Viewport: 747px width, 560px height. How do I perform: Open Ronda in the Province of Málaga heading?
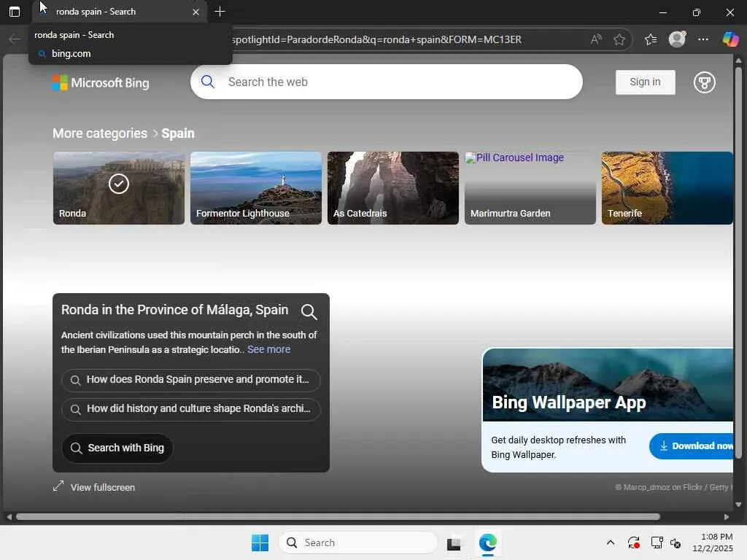tap(174, 310)
